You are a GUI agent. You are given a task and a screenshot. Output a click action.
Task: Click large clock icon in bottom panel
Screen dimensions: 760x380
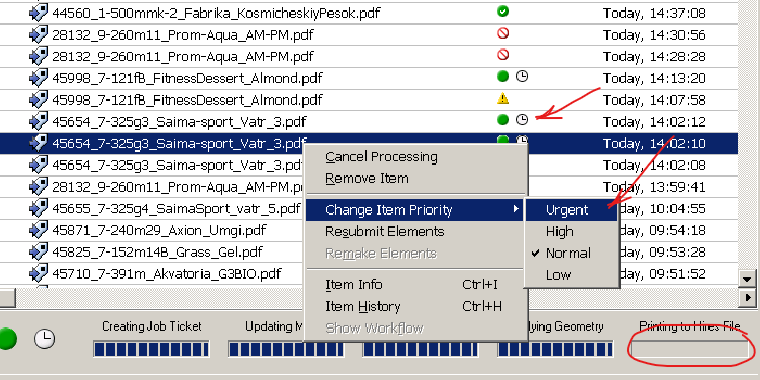click(45, 339)
